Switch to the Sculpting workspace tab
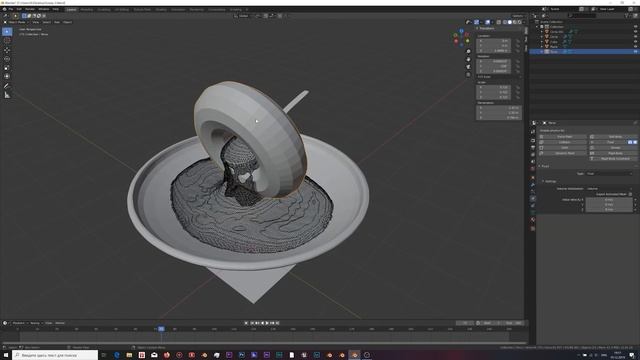 click(x=104, y=9)
